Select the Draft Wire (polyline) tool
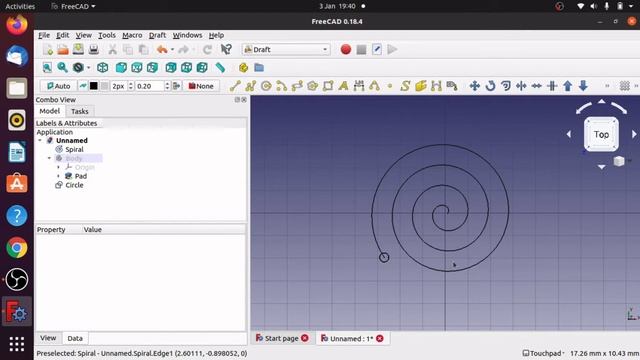Screen dimensions: 640x360 [x=251, y=86]
